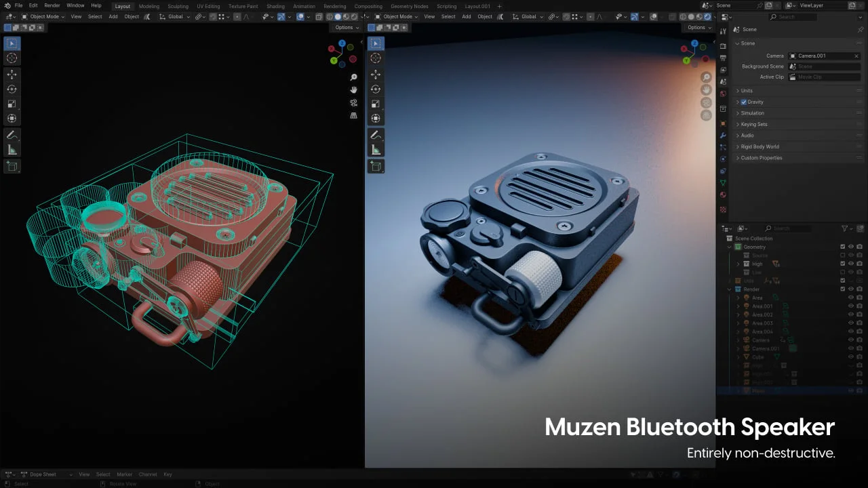Select the Move tool in the toolbar
This screenshot has height=488, width=868.
click(x=12, y=73)
